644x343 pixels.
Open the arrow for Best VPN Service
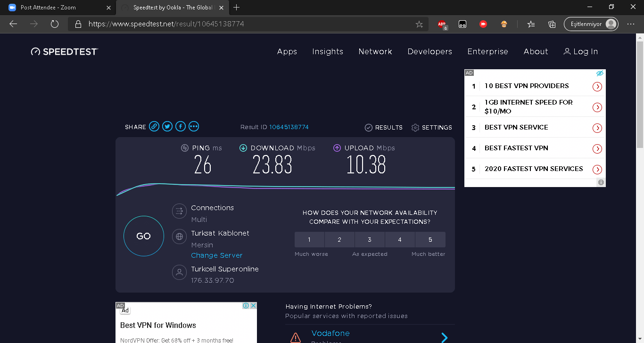click(x=597, y=128)
